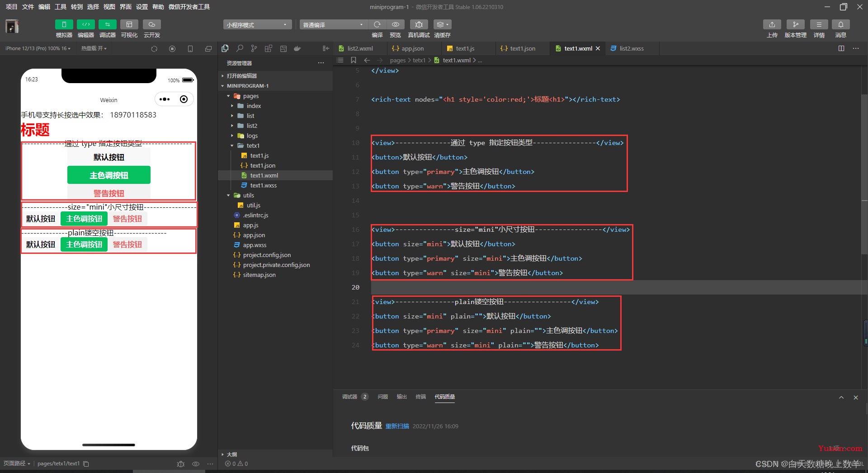The height and width of the screenshot is (473, 868).
Task: Click the compile refresh icon
Action: tap(377, 24)
